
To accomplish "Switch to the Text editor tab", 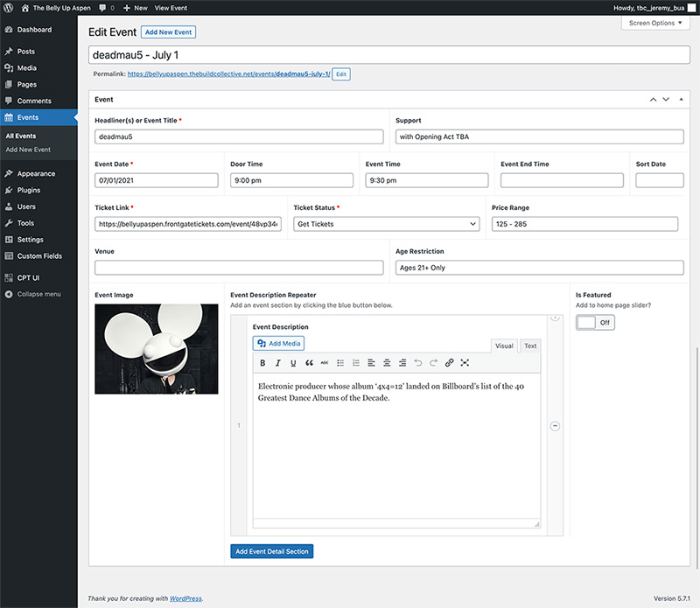I will coord(530,346).
